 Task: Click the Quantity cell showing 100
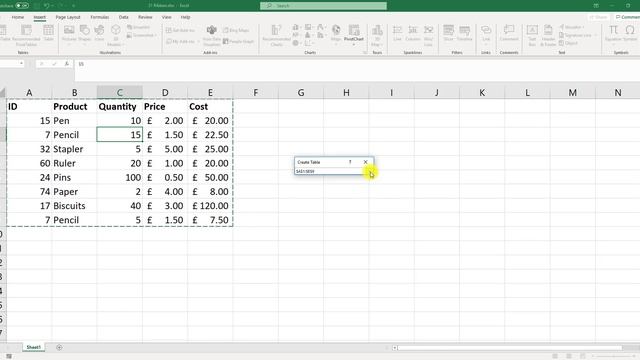120,178
